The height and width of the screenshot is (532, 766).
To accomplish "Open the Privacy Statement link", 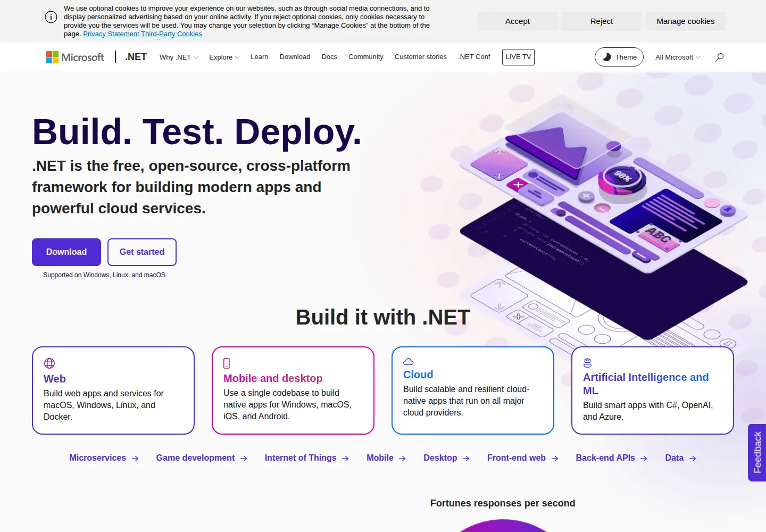I will 111,34.
